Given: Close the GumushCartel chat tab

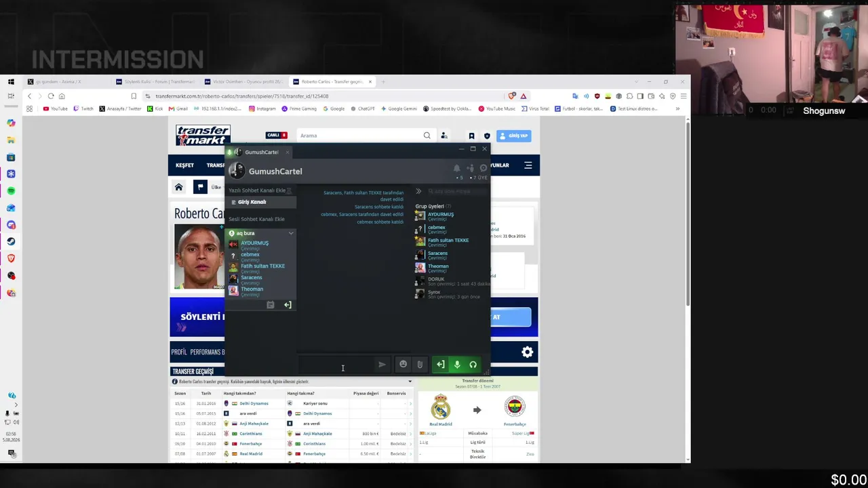Looking at the screenshot, I should click(x=287, y=152).
